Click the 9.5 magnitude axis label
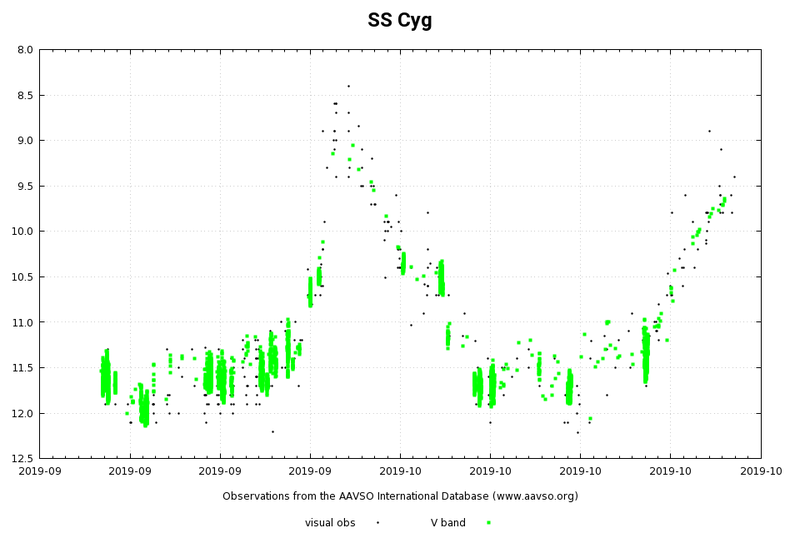This screenshot has height=533, width=800. pos(26,186)
